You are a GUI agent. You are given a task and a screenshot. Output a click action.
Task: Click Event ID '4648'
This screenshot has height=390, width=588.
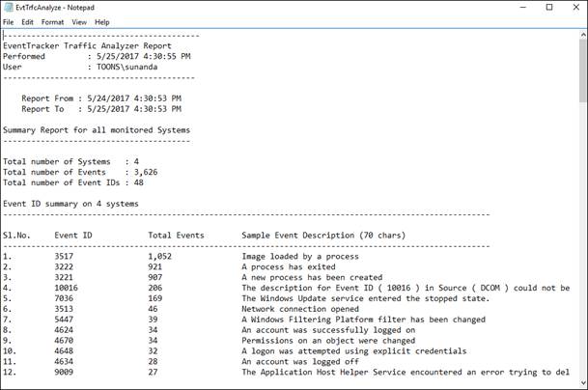click(x=64, y=351)
